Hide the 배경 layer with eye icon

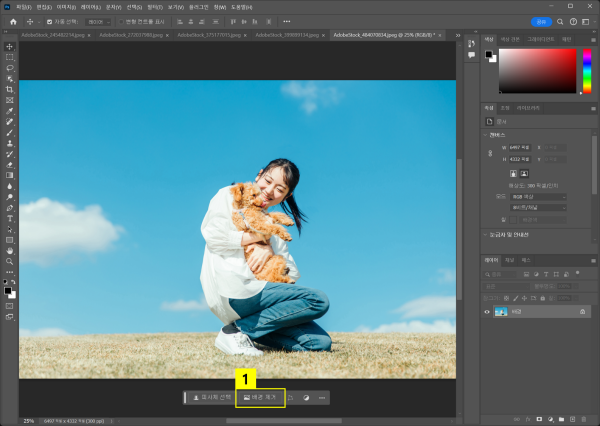487,312
